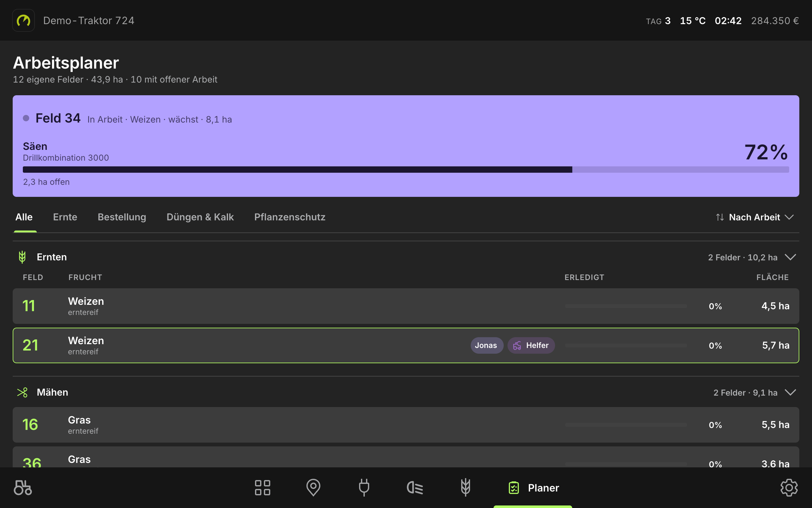Viewport: 812px width, 508px height.
Task: Switch to the Pflanzenschutz tab
Action: tap(290, 217)
